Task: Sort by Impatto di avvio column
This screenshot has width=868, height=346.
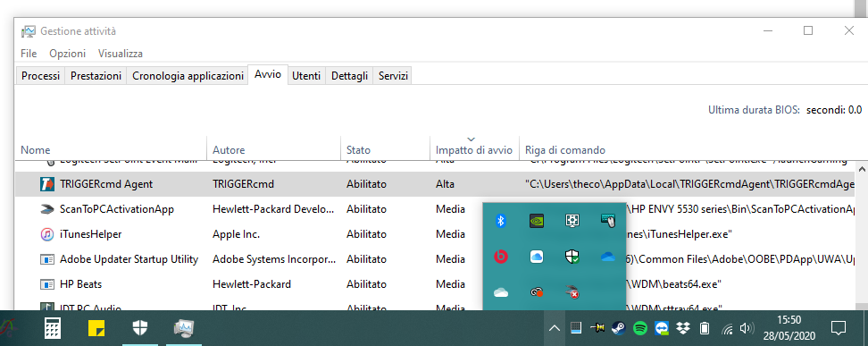Action: pos(474,148)
